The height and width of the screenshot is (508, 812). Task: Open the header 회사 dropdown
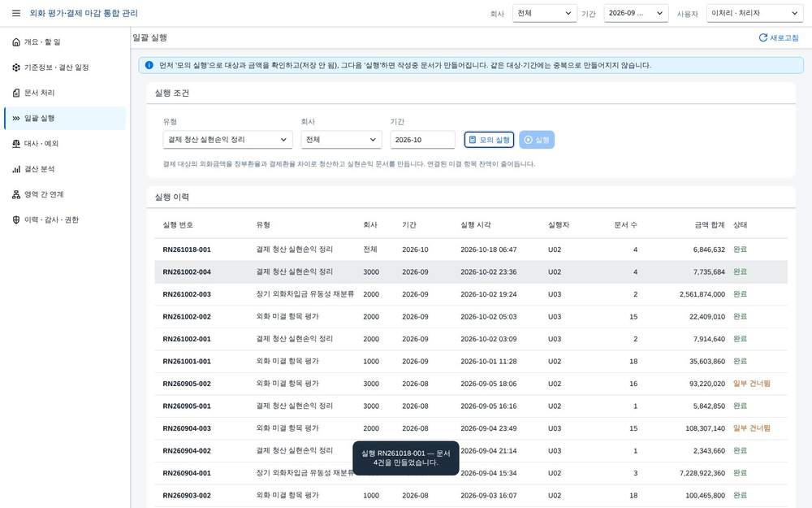(x=544, y=13)
